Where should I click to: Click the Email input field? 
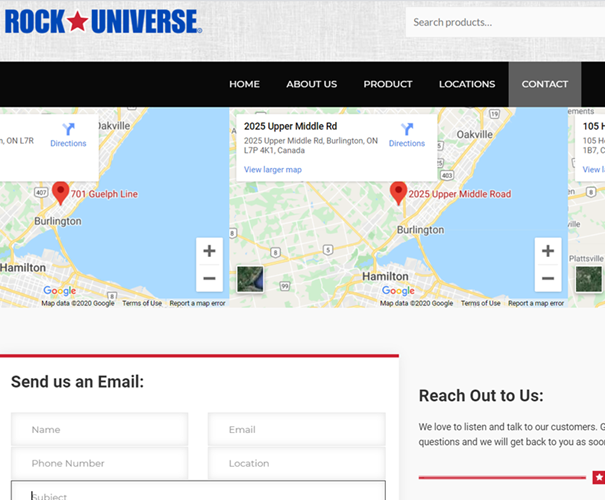point(297,429)
